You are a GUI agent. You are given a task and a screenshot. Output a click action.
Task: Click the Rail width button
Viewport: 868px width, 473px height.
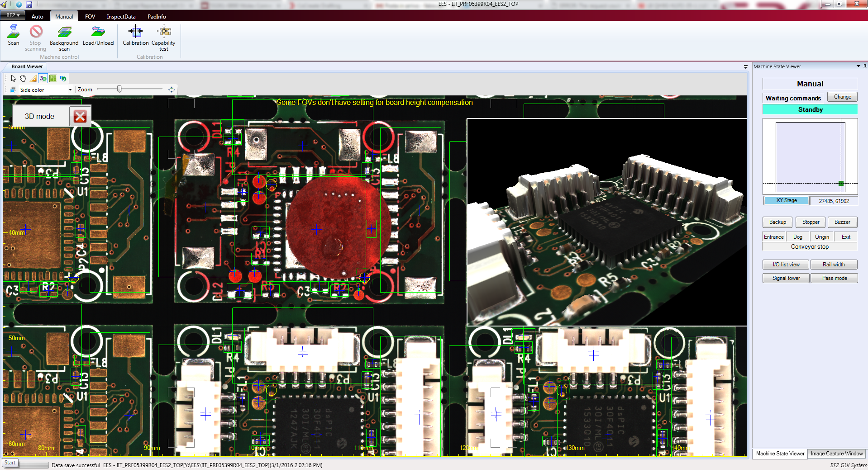click(x=834, y=265)
